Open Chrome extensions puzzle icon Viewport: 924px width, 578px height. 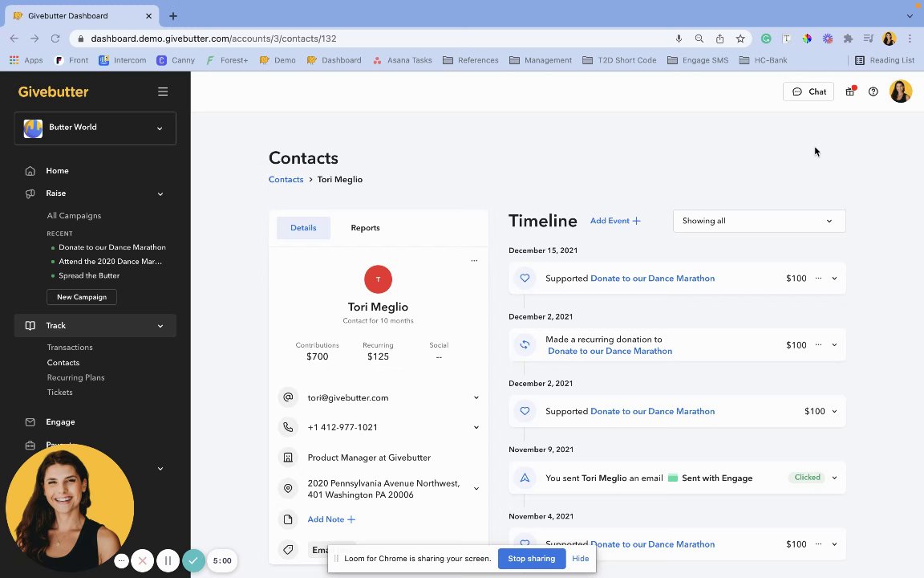(848, 39)
